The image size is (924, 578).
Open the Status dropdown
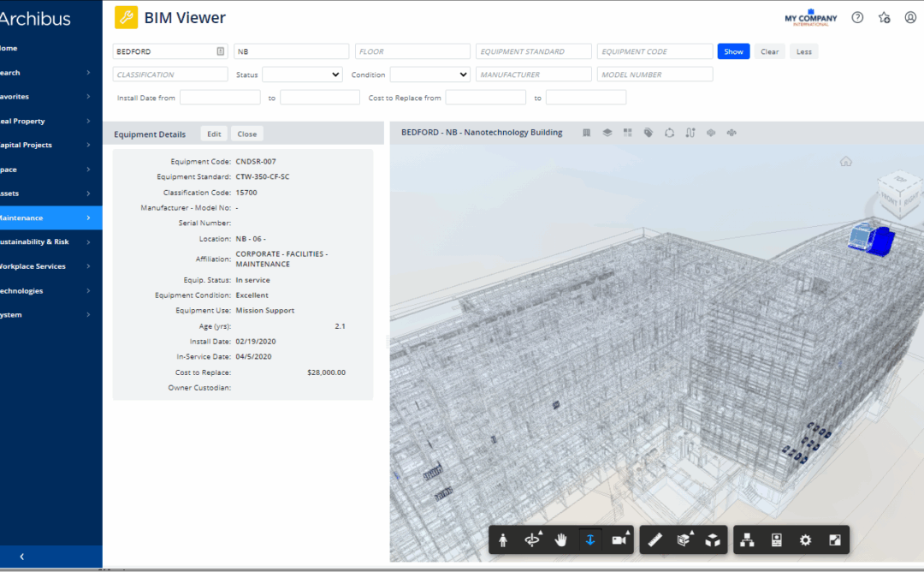[x=302, y=74]
